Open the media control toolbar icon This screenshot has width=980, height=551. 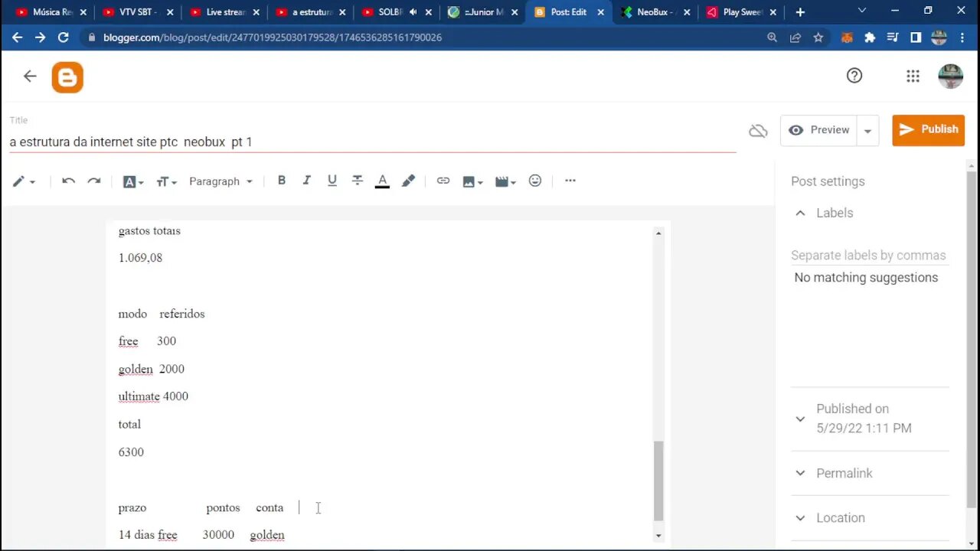coord(893,37)
